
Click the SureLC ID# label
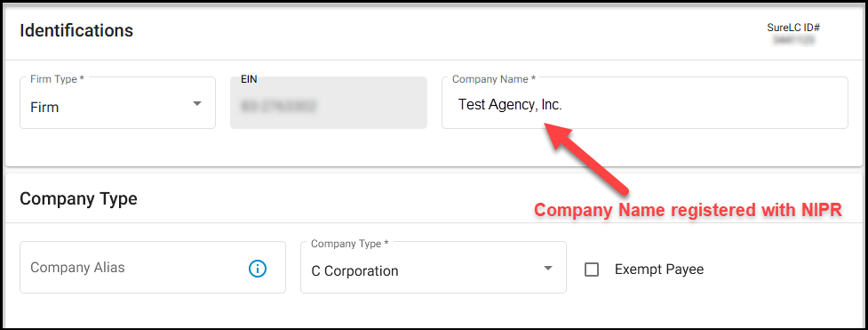[x=793, y=28]
